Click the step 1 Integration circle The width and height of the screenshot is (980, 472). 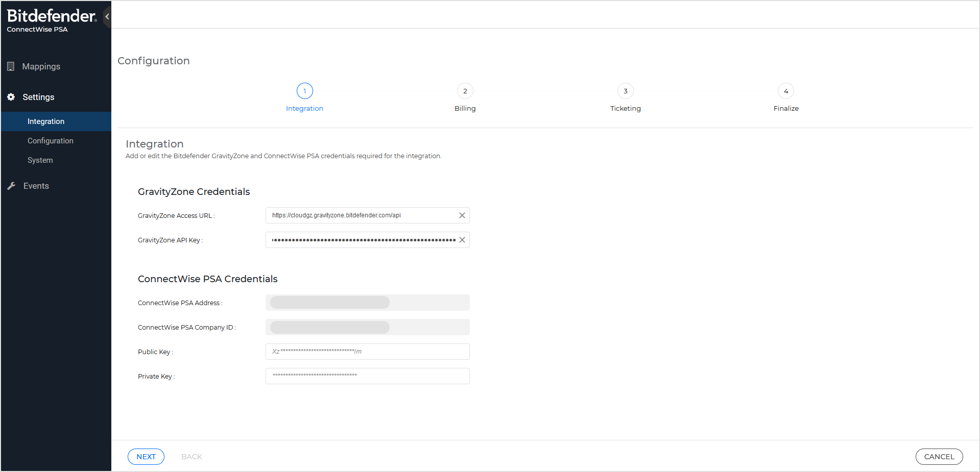point(304,91)
